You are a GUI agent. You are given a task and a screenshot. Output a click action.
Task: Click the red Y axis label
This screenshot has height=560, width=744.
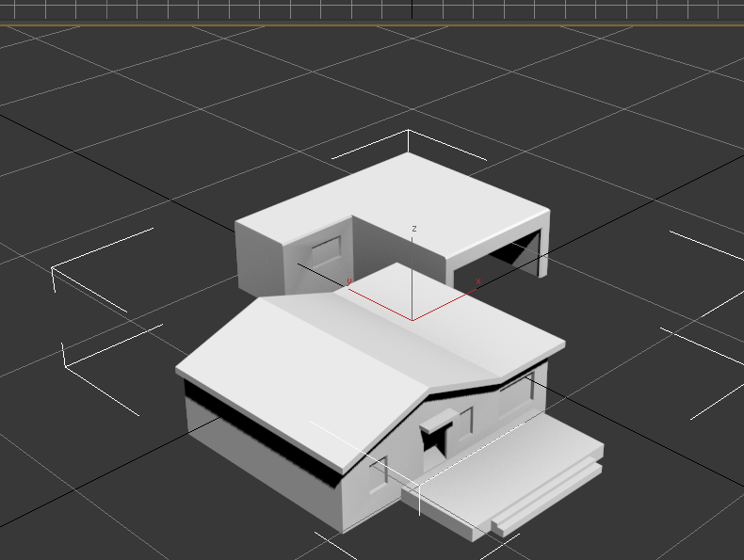coord(349,281)
